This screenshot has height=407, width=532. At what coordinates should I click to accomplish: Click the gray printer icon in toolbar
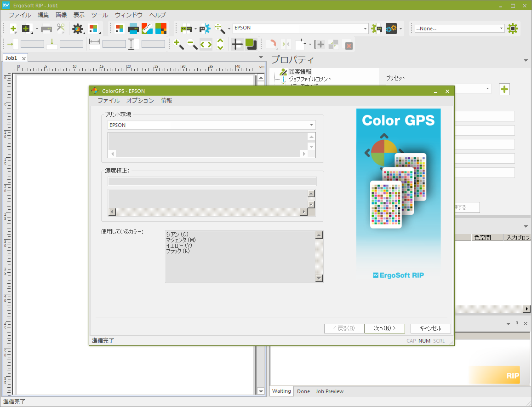pyautogui.click(x=46, y=29)
